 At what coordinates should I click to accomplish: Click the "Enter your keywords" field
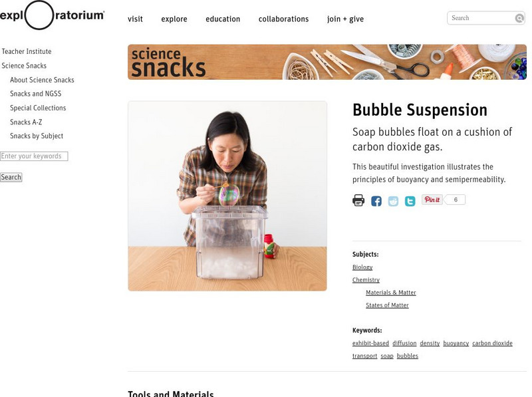[35, 156]
